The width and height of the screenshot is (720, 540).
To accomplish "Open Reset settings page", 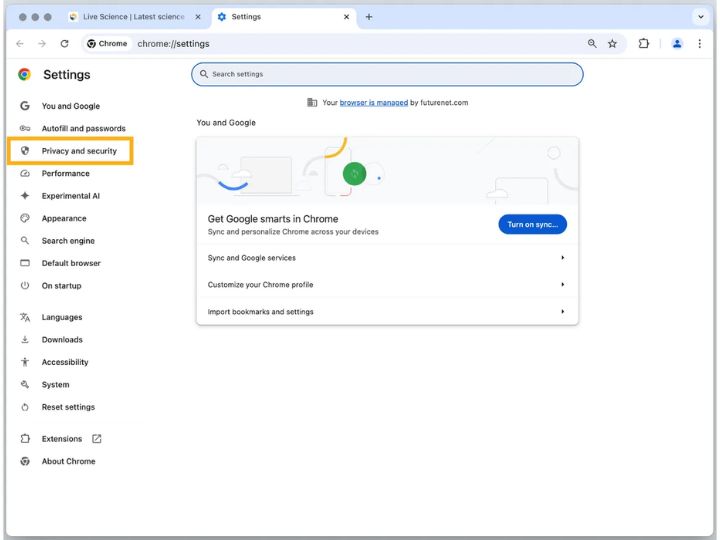I will [x=68, y=407].
